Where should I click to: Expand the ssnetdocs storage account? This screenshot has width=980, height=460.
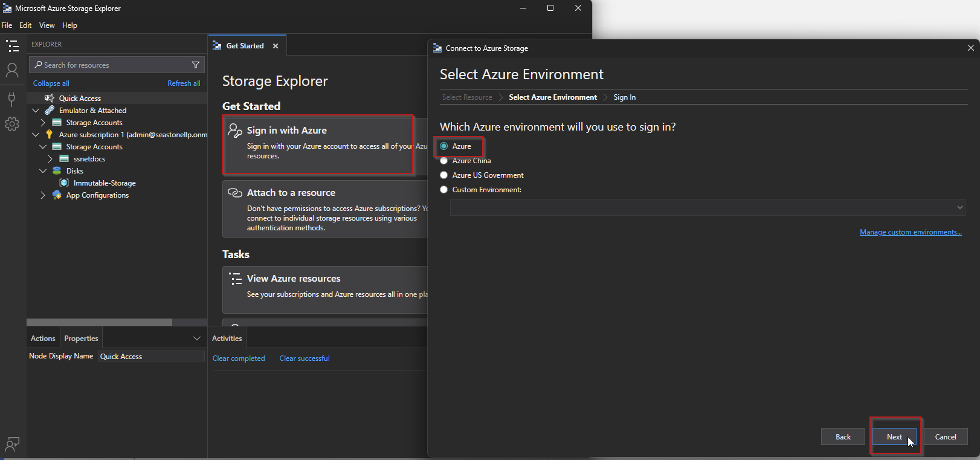[x=50, y=159]
